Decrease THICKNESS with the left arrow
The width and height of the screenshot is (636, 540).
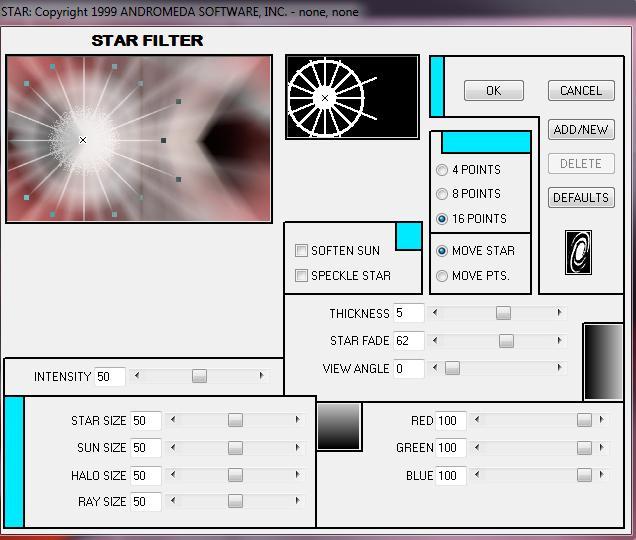pos(435,312)
